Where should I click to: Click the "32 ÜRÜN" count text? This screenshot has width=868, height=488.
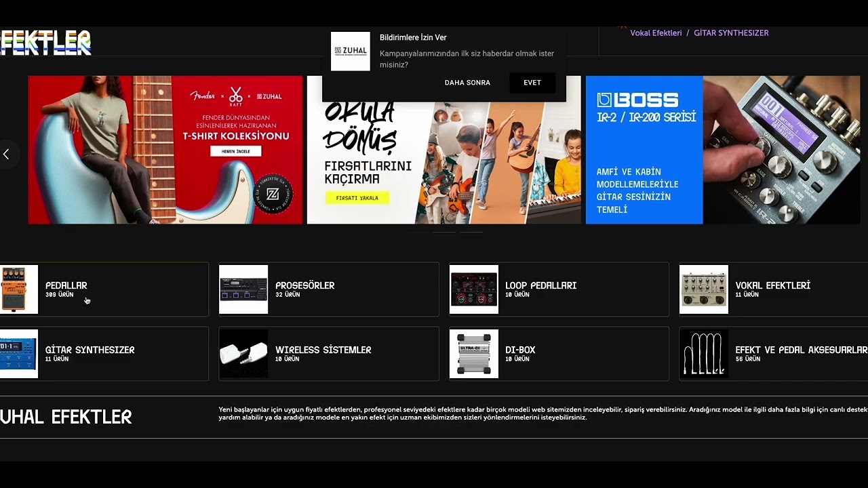(288, 295)
